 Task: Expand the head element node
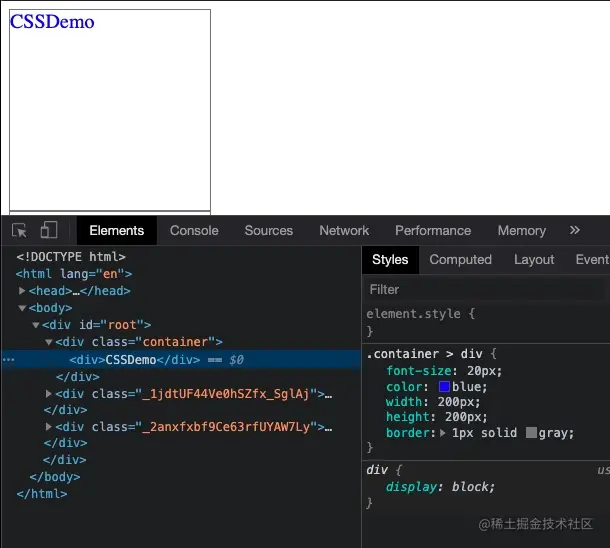22,291
